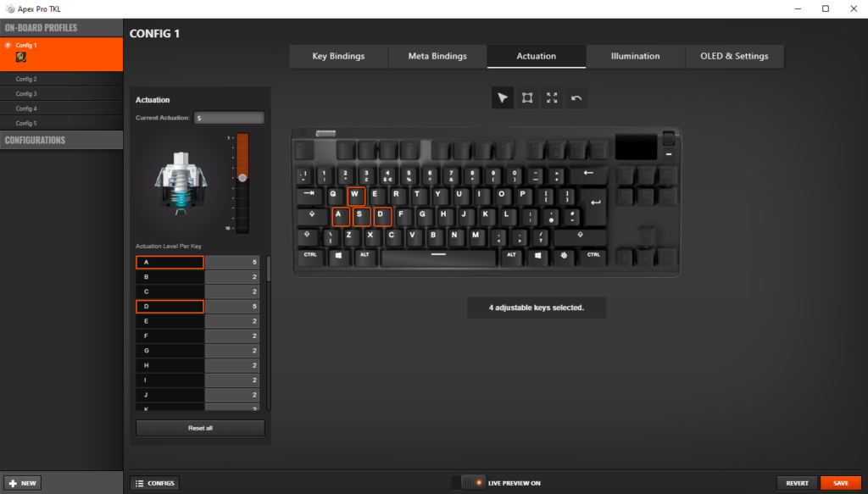Click the keyboard OLED display area
This screenshot has width=868, height=494.
point(636,147)
